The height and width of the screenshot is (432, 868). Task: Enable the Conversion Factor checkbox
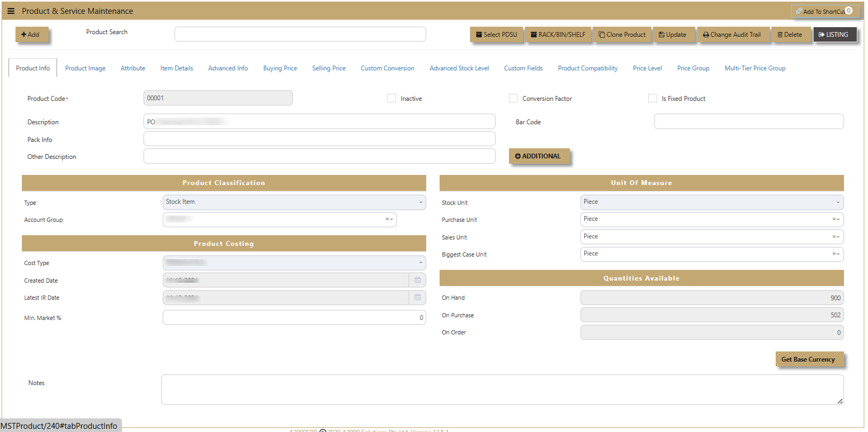coord(513,98)
